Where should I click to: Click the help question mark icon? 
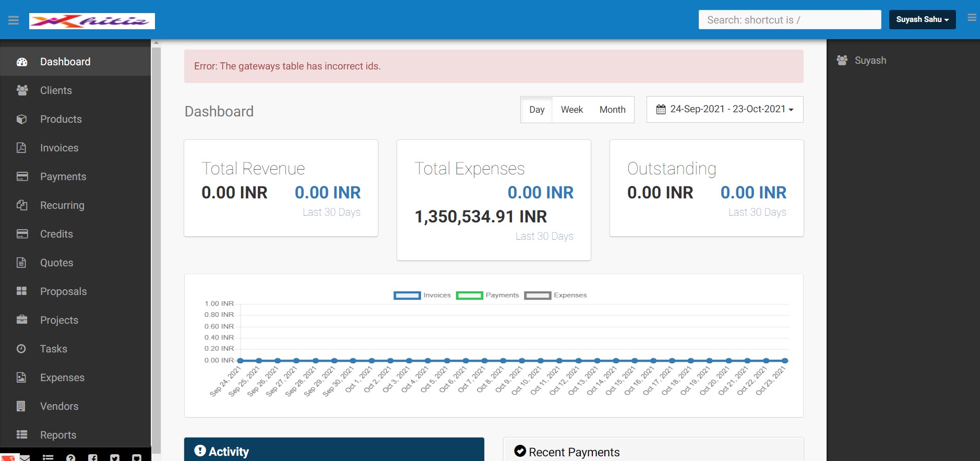(x=71, y=458)
